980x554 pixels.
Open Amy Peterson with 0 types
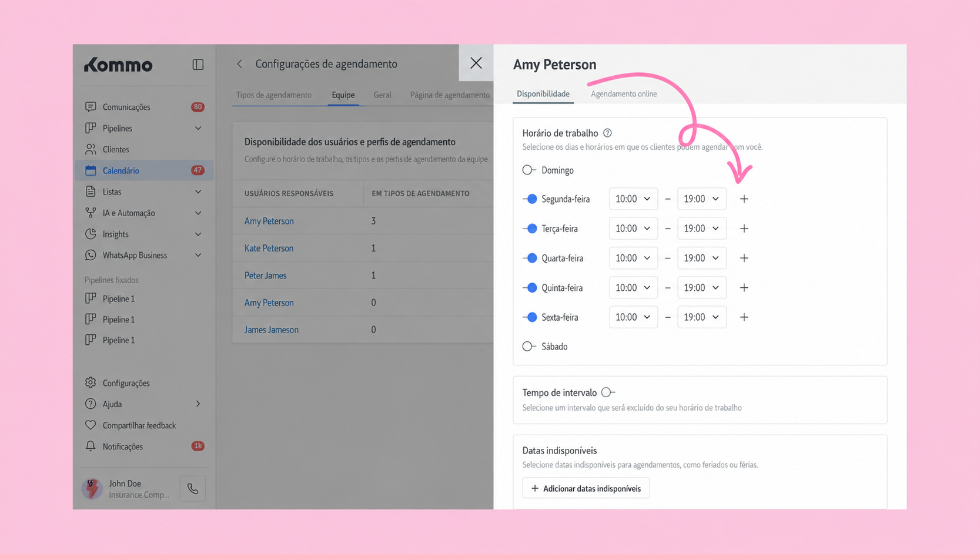pos(269,303)
